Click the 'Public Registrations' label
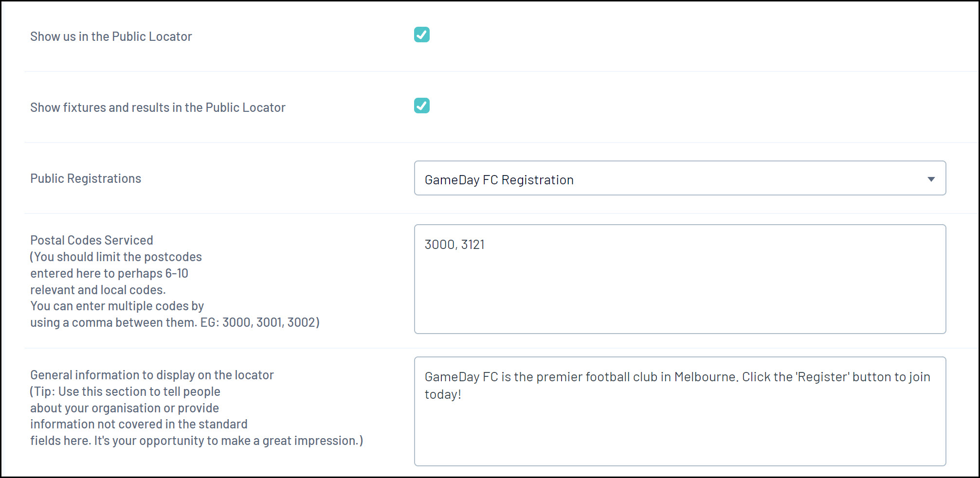Image resolution: width=980 pixels, height=478 pixels. (86, 178)
